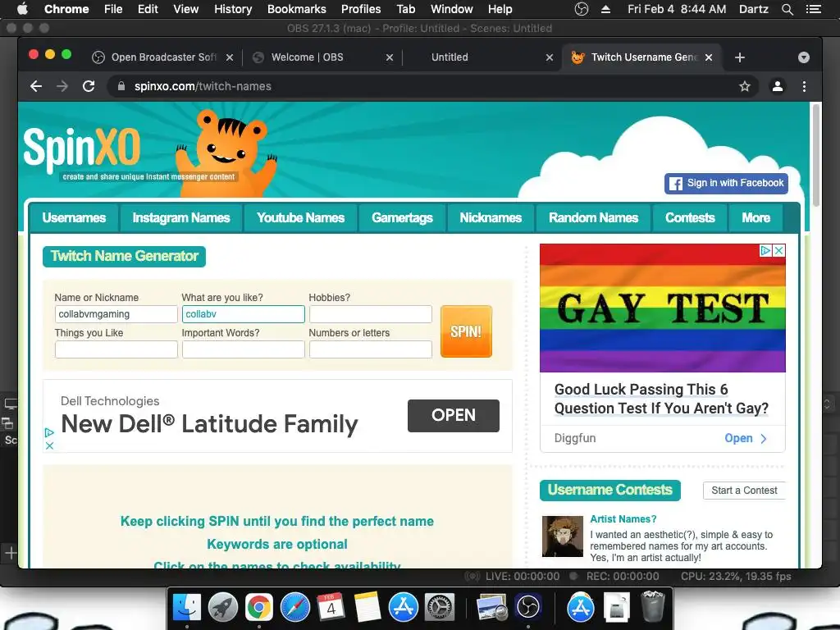Click the OBS icon in the menu bar
840x630 pixels.
click(582, 9)
